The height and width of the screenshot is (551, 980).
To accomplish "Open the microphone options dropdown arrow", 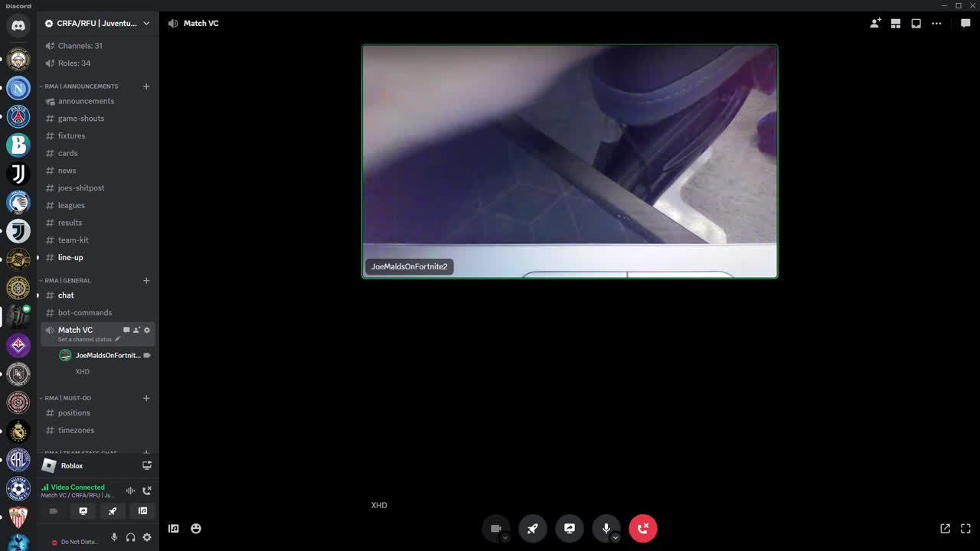I will pos(615,538).
